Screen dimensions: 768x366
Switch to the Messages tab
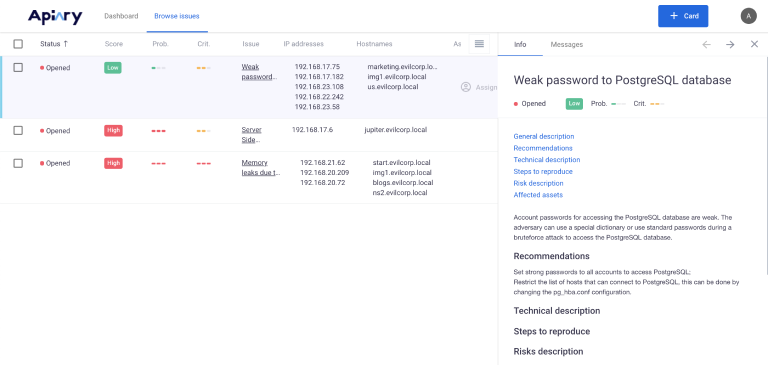pos(567,44)
